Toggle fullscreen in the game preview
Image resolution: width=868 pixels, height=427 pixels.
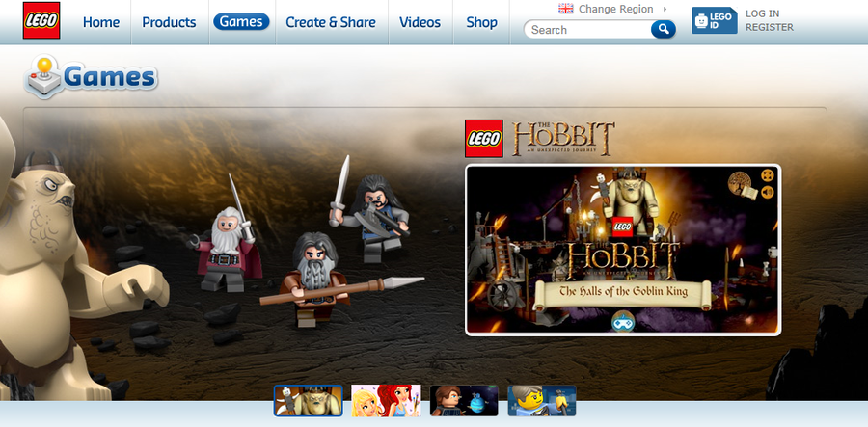coord(768,175)
